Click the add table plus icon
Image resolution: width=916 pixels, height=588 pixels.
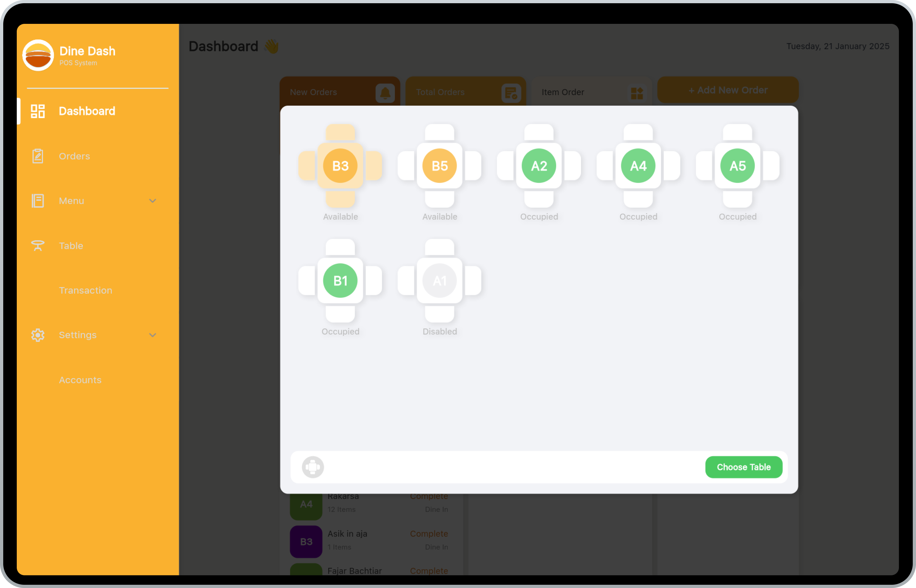[312, 467]
